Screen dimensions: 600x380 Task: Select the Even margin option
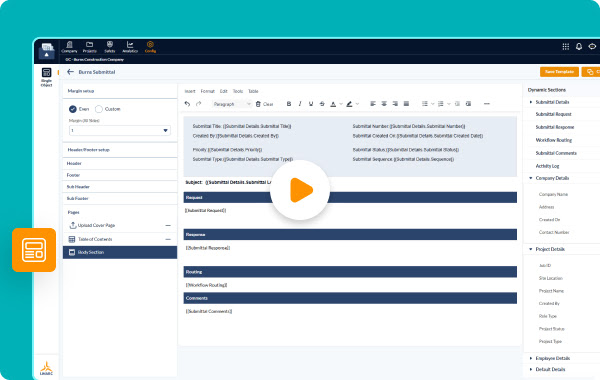click(x=73, y=109)
